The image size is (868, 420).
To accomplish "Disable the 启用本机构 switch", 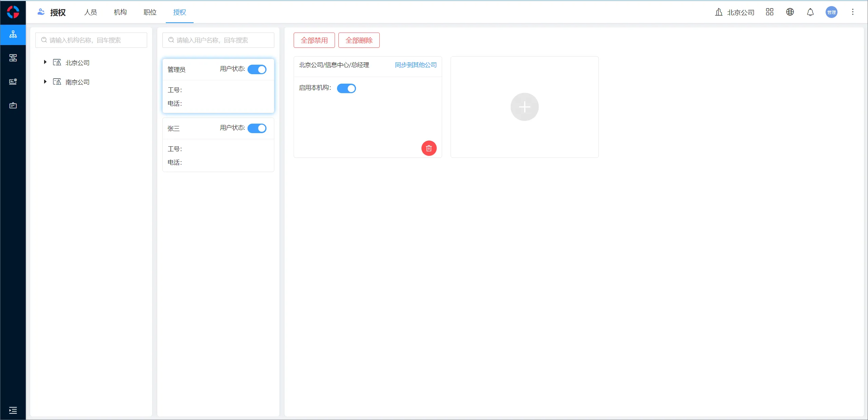I will click(346, 88).
